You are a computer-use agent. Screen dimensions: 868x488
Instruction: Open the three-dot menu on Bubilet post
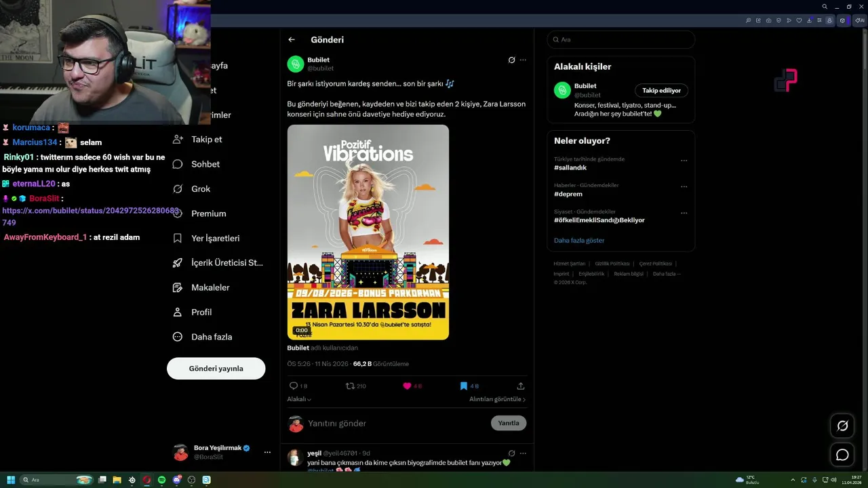tap(523, 60)
